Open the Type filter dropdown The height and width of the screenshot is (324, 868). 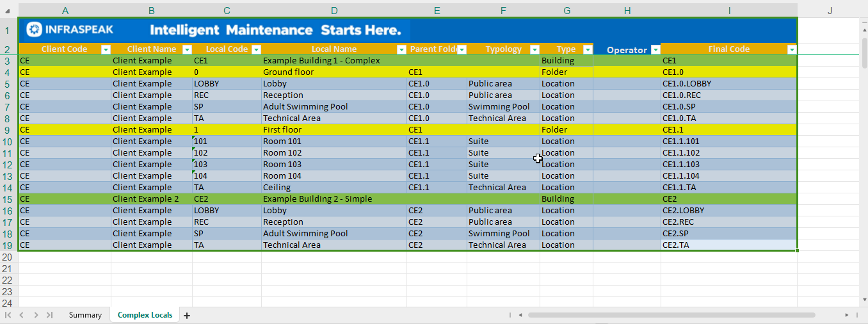coord(588,49)
